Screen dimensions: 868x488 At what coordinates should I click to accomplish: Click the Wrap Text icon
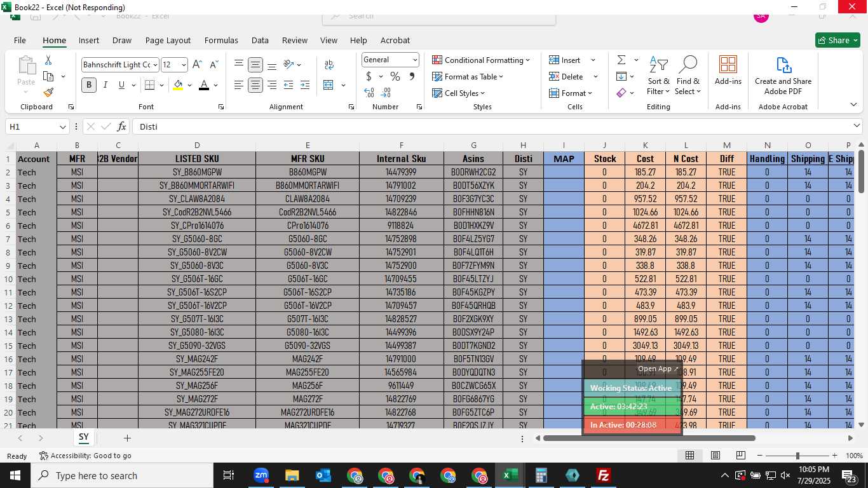(329, 65)
